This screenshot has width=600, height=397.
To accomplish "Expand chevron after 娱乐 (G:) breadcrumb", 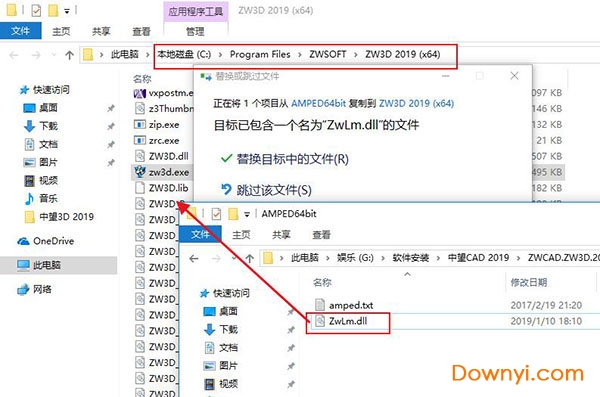I will pyautogui.click(x=383, y=258).
